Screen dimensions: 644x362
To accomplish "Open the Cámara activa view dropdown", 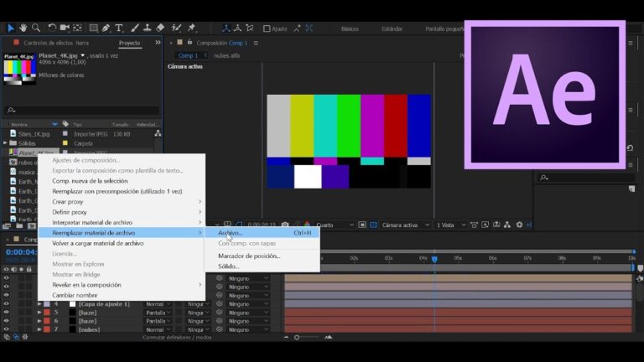I will (x=405, y=225).
